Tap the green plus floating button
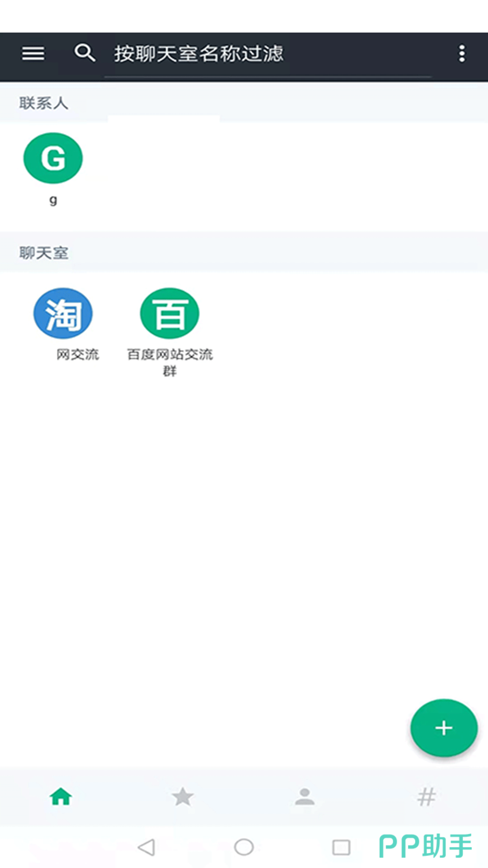488x868 pixels. tap(444, 728)
